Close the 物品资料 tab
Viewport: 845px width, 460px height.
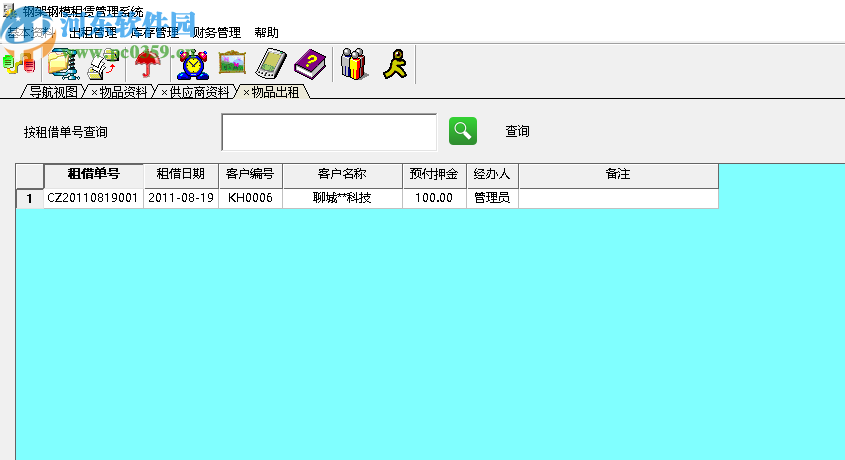[x=94, y=93]
